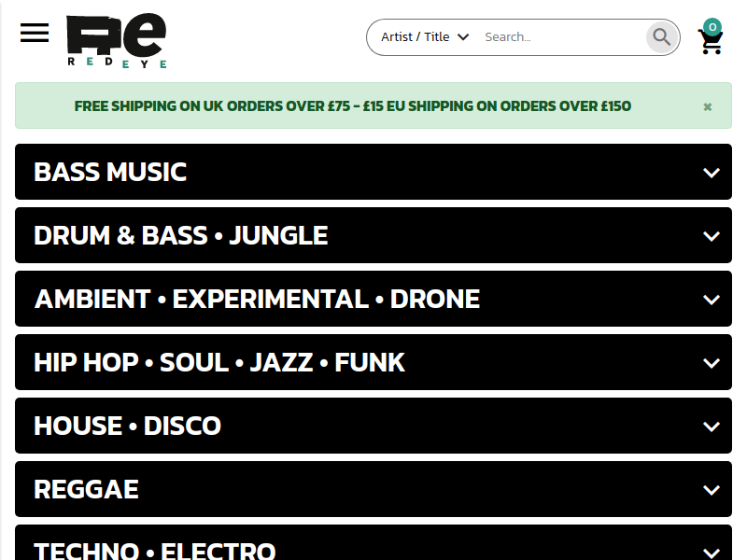The image size is (747, 560).
Task: Open the hamburger navigation menu
Action: pyautogui.click(x=35, y=33)
